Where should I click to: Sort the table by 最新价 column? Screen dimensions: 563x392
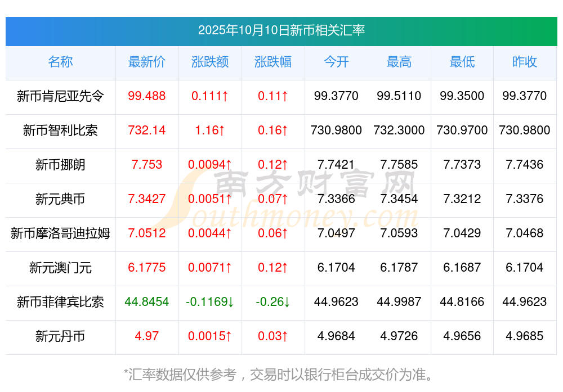(147, 62)
